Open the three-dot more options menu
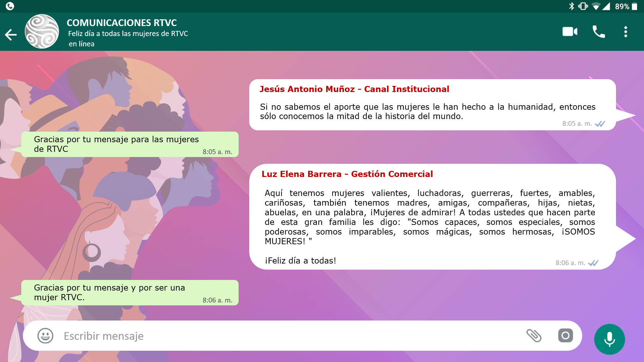This screenshot has width=644, height=362. (625, 32)
